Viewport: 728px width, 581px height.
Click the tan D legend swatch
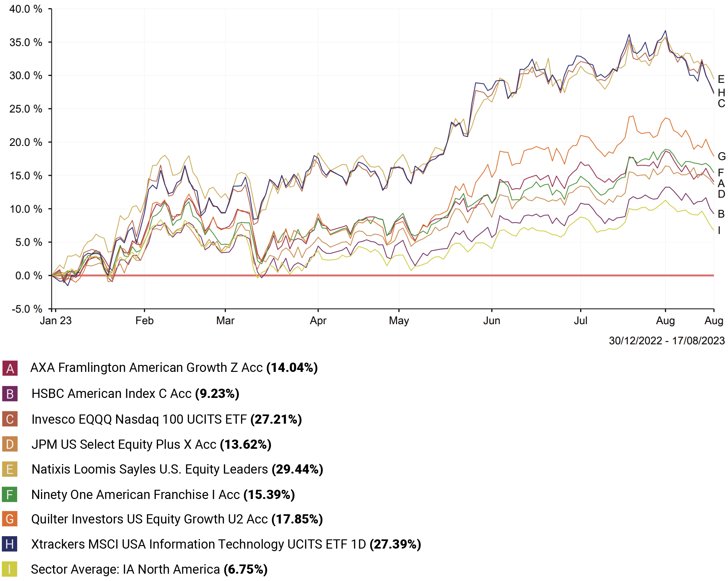(10, 444)
